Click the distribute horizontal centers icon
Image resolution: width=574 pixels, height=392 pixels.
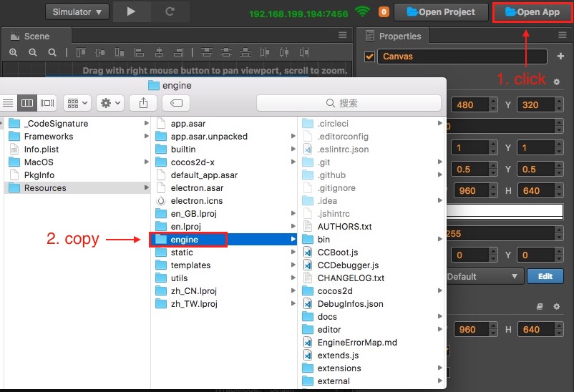(284, 53)
